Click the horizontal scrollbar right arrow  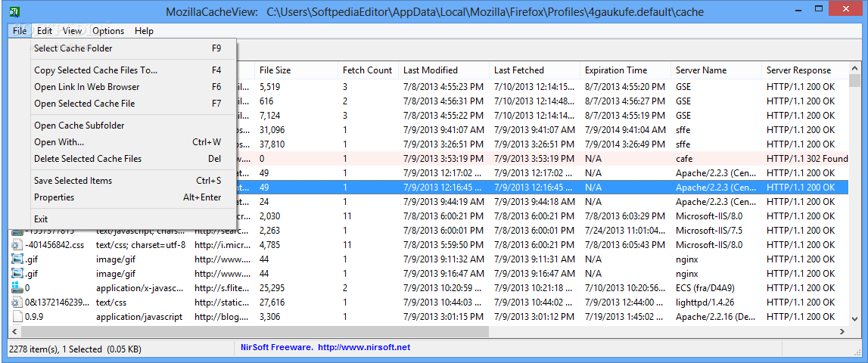pyautogui.click(x=842, y=331)
